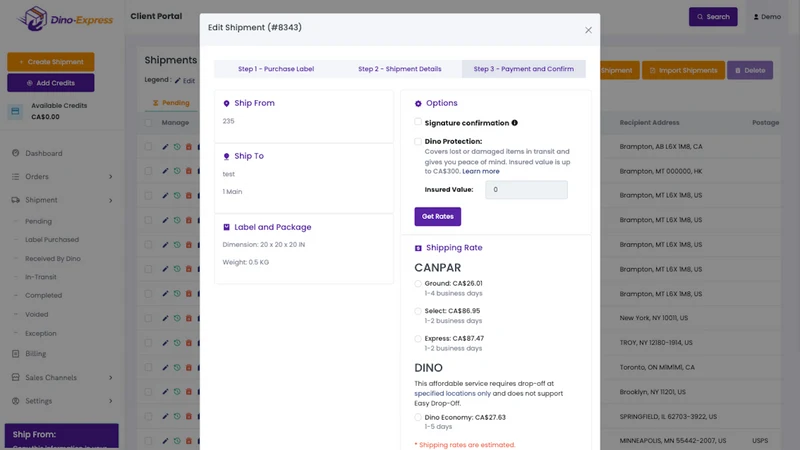Select checkbox for New York, NY 10011 row
Viewport: 800px width, 450px height.
(148, 318)
